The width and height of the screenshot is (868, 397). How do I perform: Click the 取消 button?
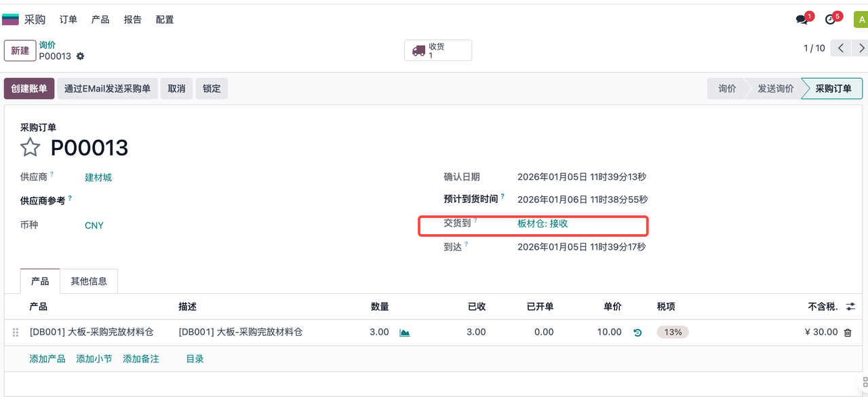point(177,89)
